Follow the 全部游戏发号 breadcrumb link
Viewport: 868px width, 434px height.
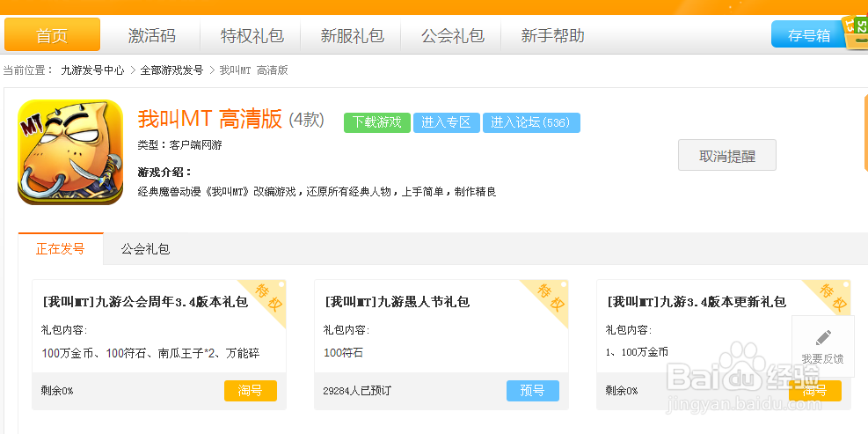click(171, 70)
